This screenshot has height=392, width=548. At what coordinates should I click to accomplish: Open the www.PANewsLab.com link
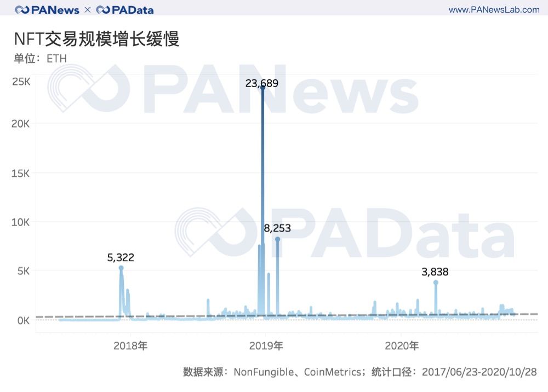tap(494, 10)
